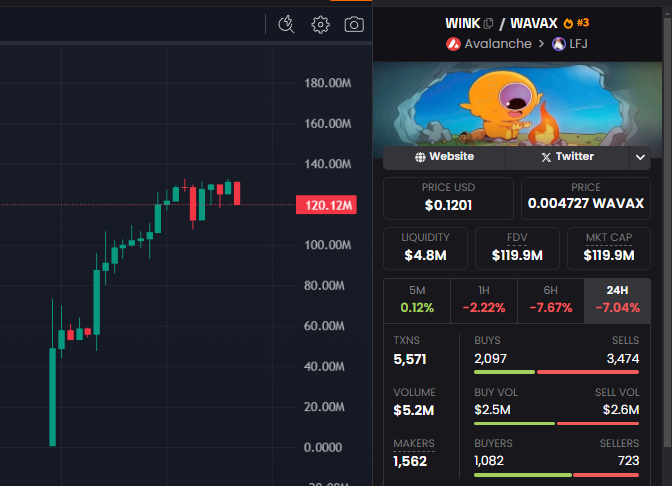Screen dimensions: 672x486
Task: Click the LIQUIDITY $4.8M box
Action: coord(425,248)
